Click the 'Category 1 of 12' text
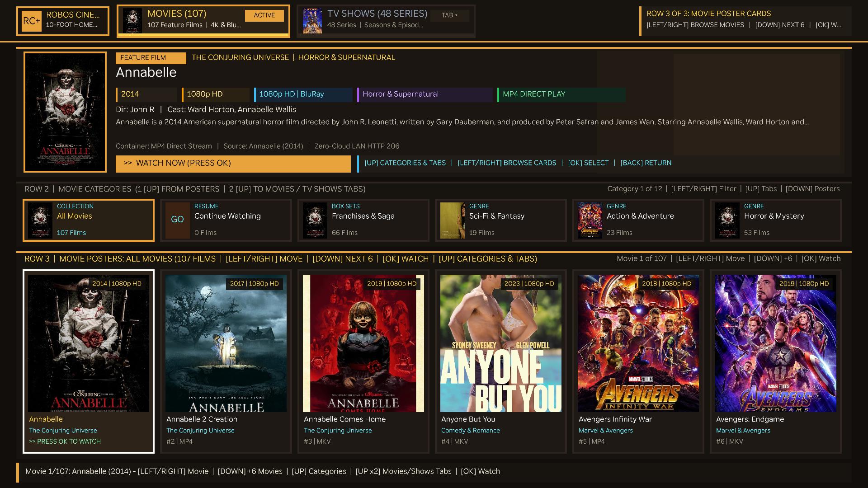 pos(634,189)
